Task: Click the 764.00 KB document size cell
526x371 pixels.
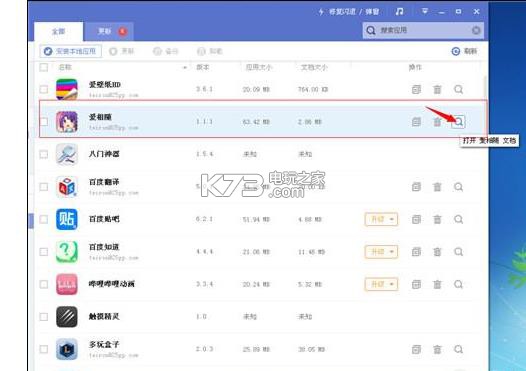Action: [x=313, y=90]
